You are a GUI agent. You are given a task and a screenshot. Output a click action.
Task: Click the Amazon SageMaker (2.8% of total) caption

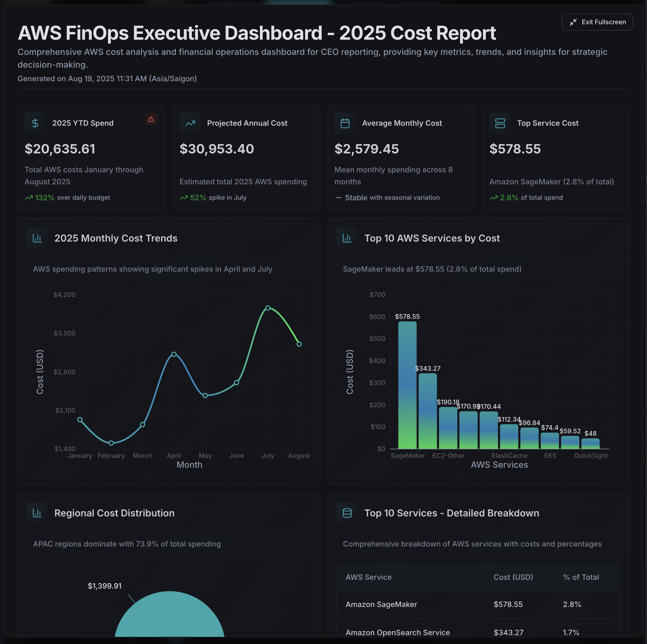552,181
